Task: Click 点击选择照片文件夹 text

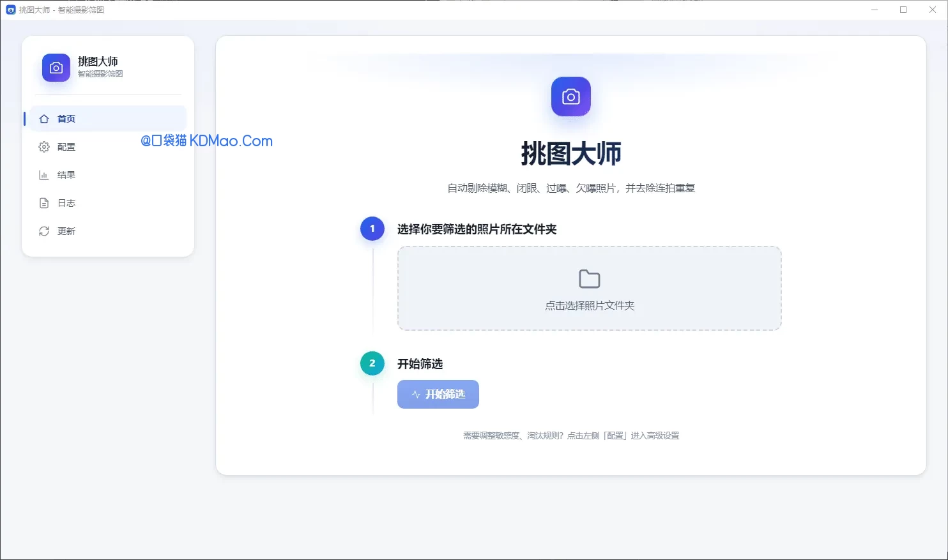Action: [590, 306]
